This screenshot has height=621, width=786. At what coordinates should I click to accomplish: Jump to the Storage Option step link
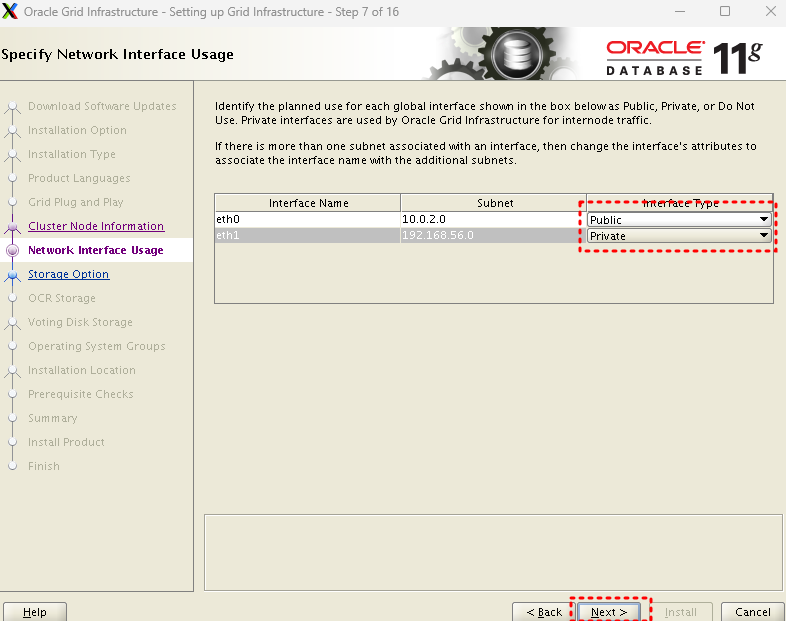68,274
